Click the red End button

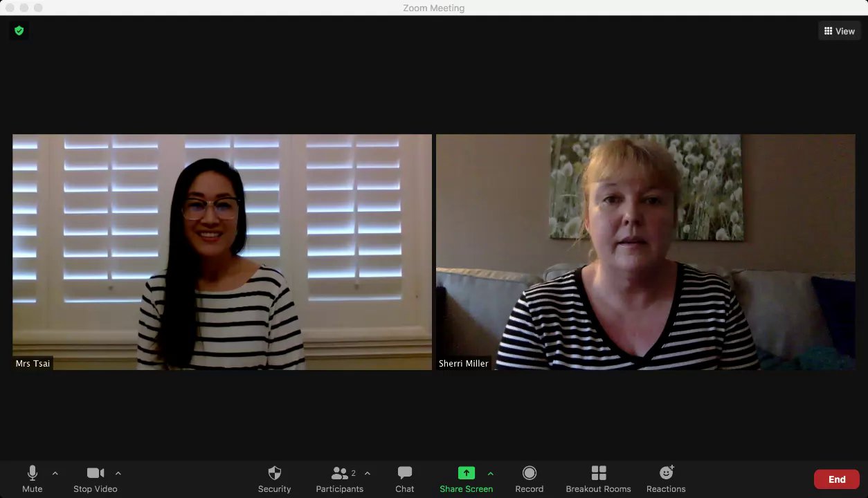(x=837, y=479)
